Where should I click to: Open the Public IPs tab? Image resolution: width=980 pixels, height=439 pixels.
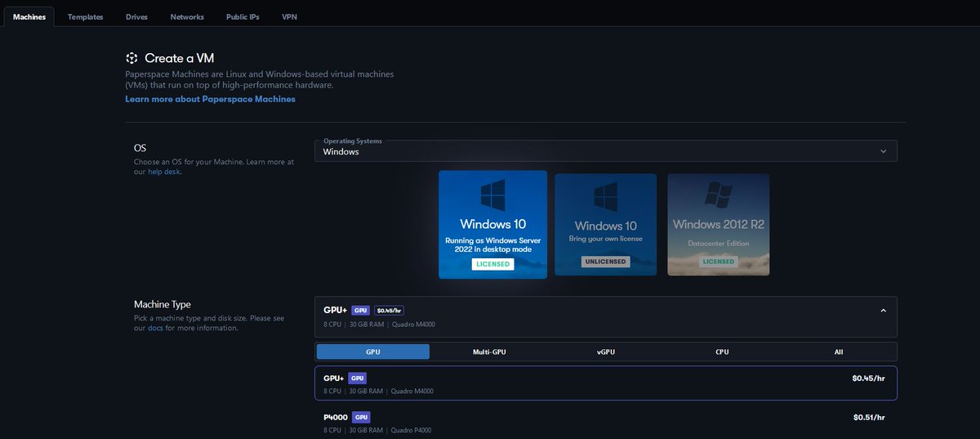pos(243,16)
